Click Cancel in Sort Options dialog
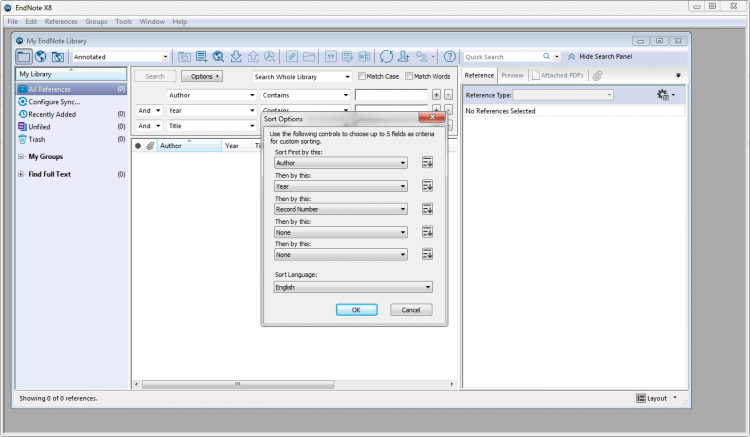 coord(411,310)
